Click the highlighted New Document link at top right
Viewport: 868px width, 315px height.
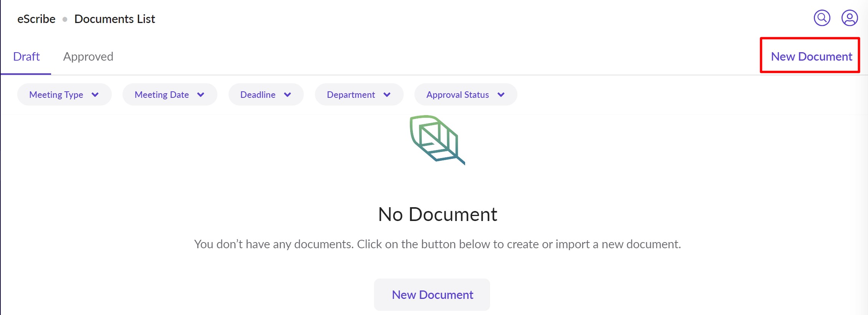[x=811, y=57]
